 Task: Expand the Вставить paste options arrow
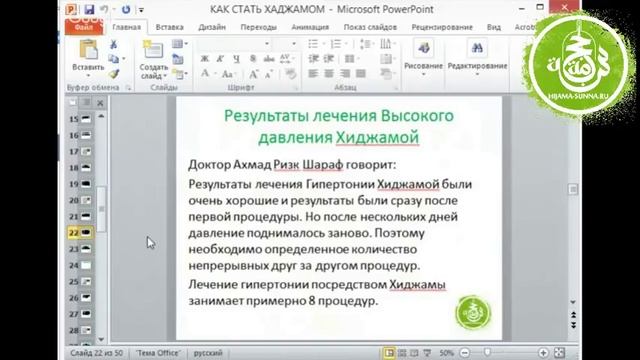pyautogui.click(x=88, y=76)
